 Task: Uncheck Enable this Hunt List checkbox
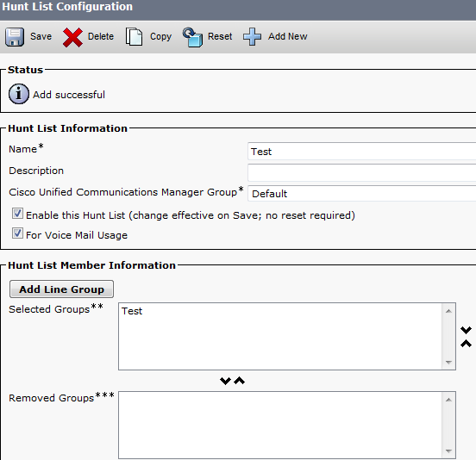click(17, 214)
